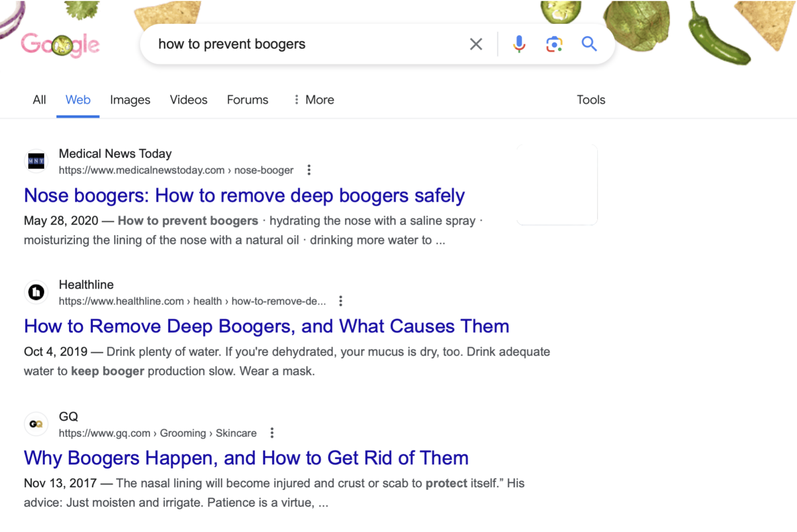Screen dimensions: 797x532
Task: Clear the search box with the X icon
Action: coord(476,44)
